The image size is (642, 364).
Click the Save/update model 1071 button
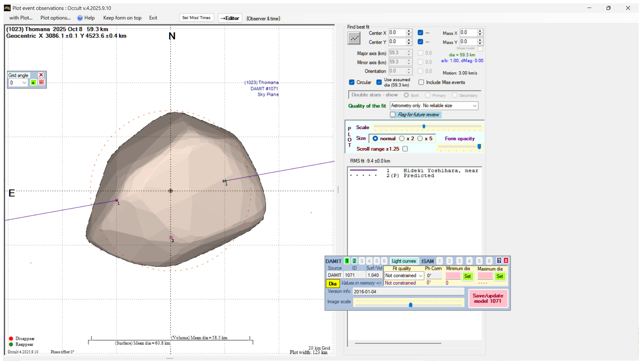click(488, 298)
